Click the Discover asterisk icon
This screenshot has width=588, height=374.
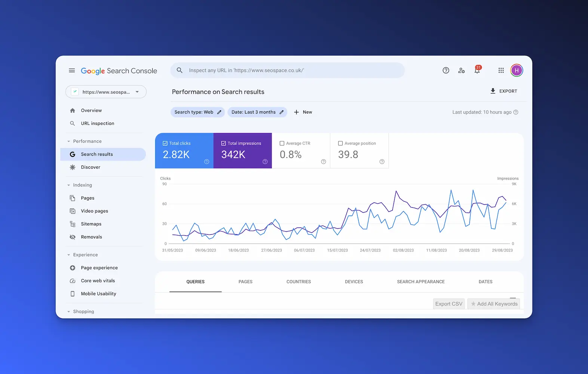[73, 167]
